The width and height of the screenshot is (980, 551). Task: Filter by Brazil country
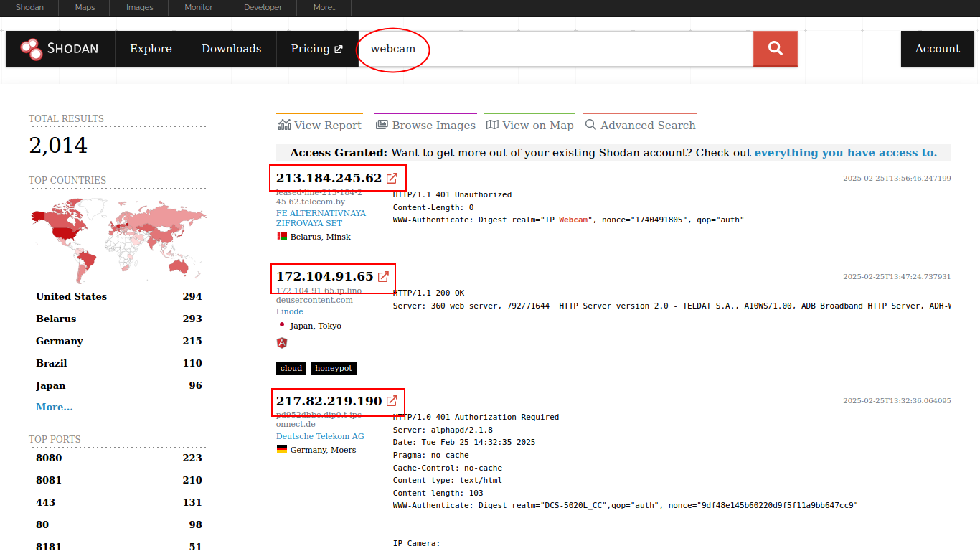coord(119,363)
